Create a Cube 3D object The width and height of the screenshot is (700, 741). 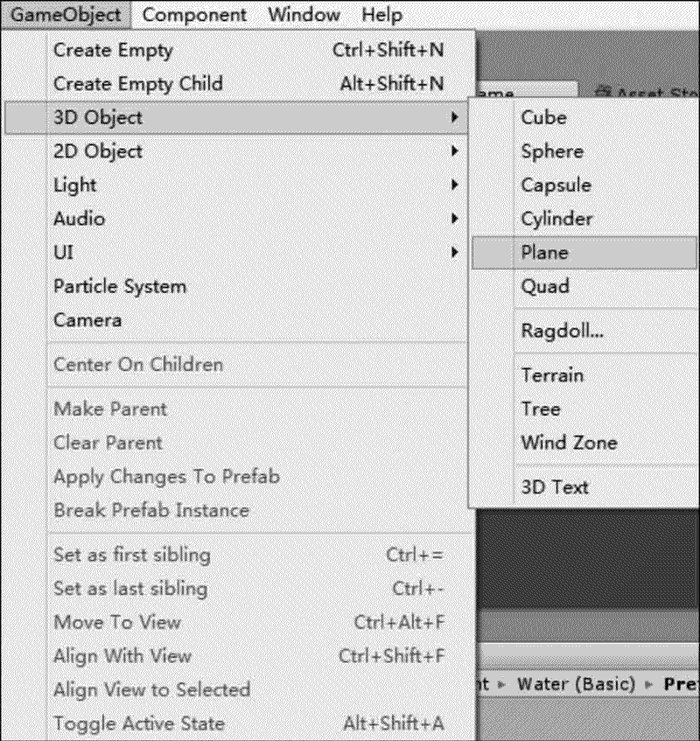[543, 117]
